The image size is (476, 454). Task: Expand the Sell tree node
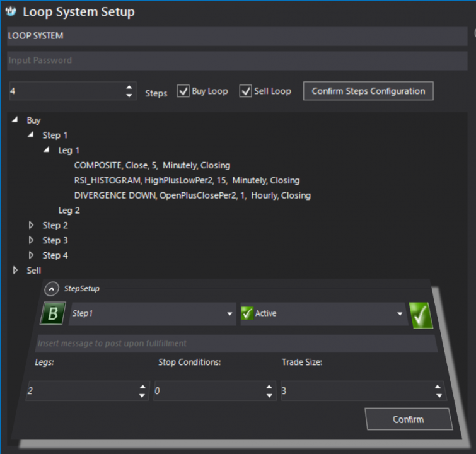[15, 271]
